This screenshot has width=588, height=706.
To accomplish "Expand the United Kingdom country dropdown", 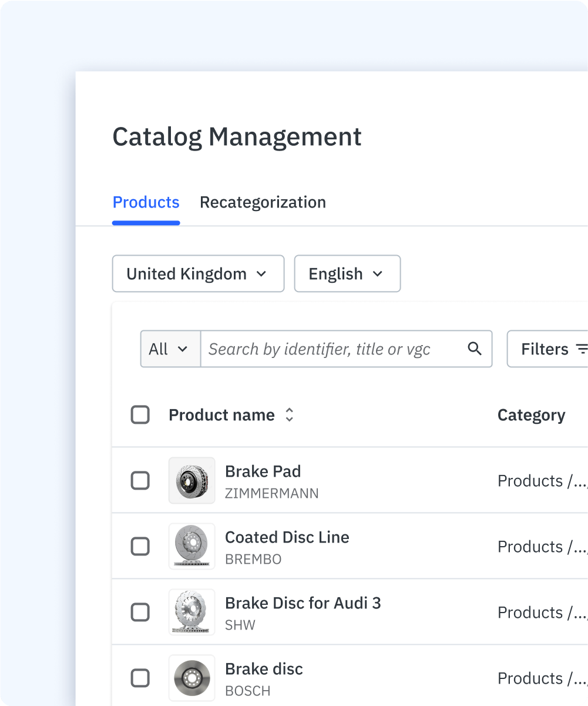I will (x=198, y=274).
